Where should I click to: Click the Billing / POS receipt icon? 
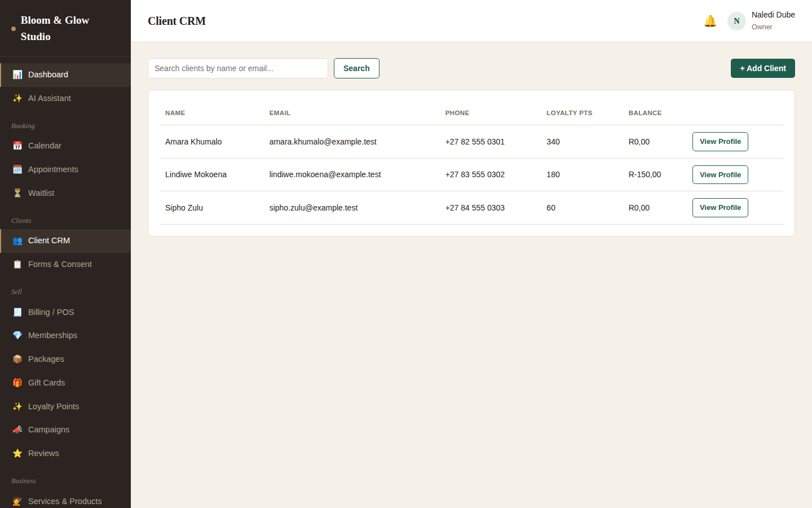(x=17, y=312)
